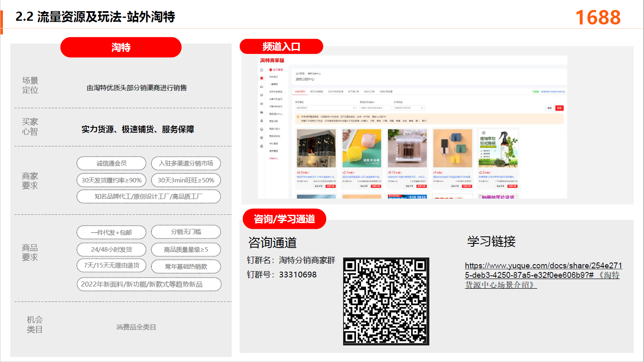Open the red 分销中心 side menu item
The height and width of the screenshot is (362, 644).
[x=274, y=158]
